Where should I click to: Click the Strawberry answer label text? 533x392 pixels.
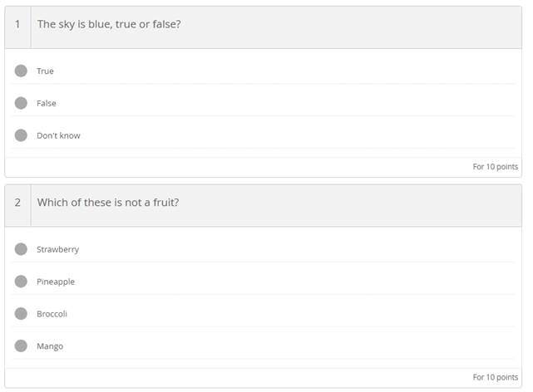(57, 250)
